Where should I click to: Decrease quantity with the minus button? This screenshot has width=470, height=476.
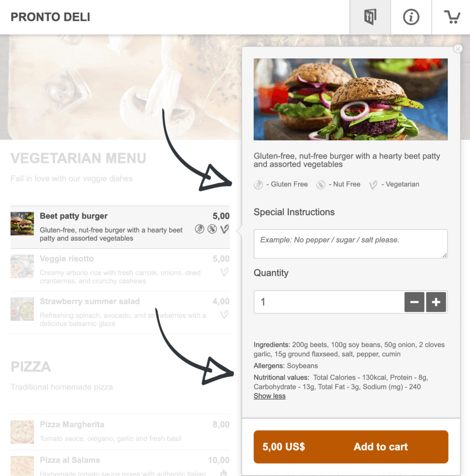tap(414, 302)
